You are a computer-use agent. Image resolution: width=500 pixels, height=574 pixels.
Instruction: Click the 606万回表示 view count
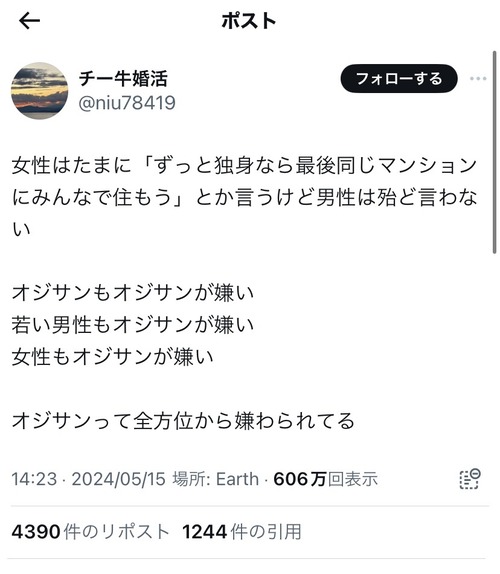coord(325,479)
